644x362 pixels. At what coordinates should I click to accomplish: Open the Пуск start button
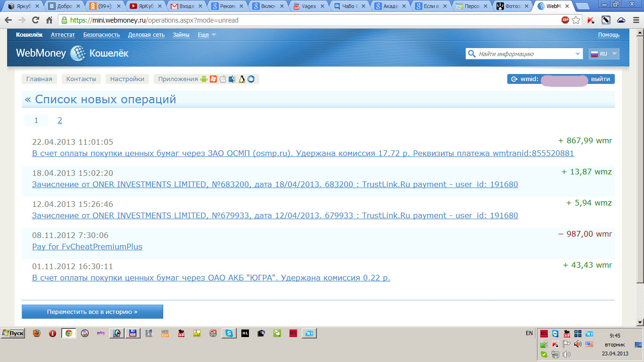coord(13,333)
